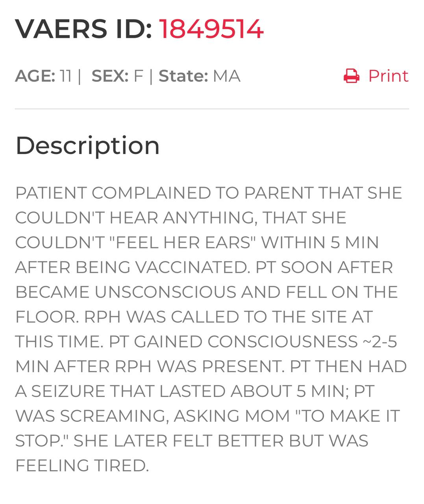Click the "VAERS ID:" heading label
This screenshot has width=424, height=504.
[83, 29]
